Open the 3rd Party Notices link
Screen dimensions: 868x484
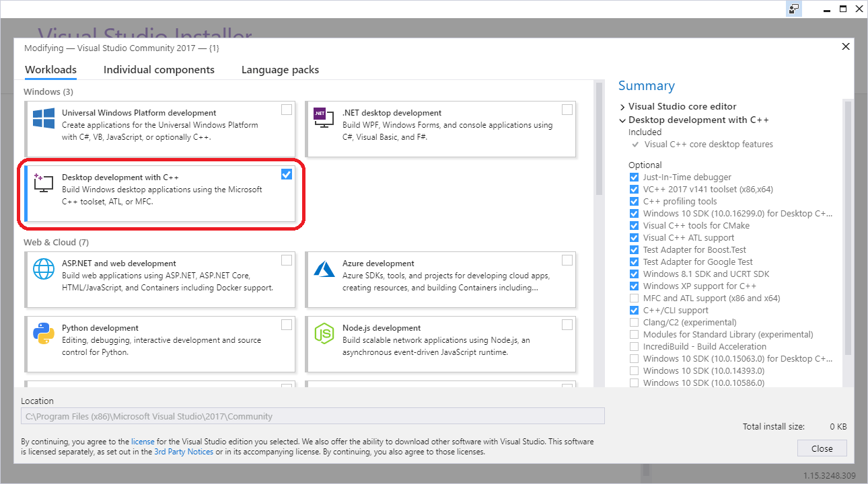[184, 452]
